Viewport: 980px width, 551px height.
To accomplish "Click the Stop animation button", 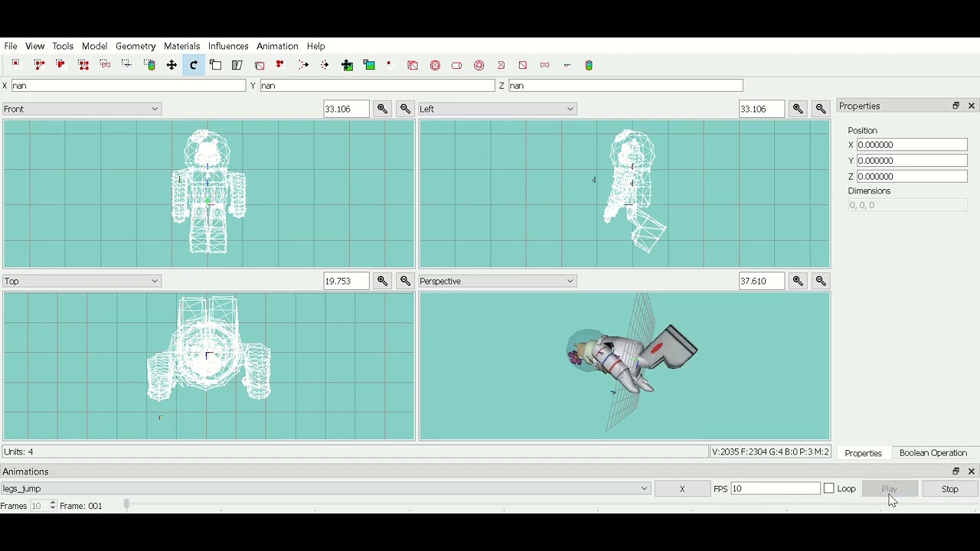I will pyautogui.click(x=950, y=488).
